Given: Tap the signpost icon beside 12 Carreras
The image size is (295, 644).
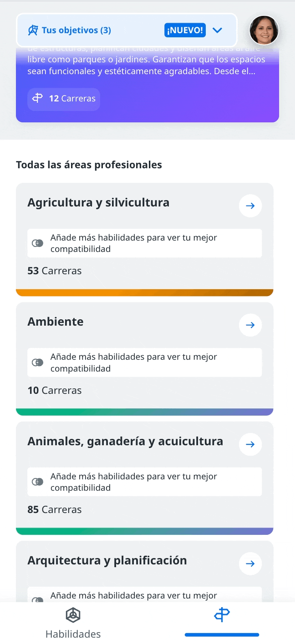Looking at the screenshot, I should pyautogui.click(x=38, y=98).
